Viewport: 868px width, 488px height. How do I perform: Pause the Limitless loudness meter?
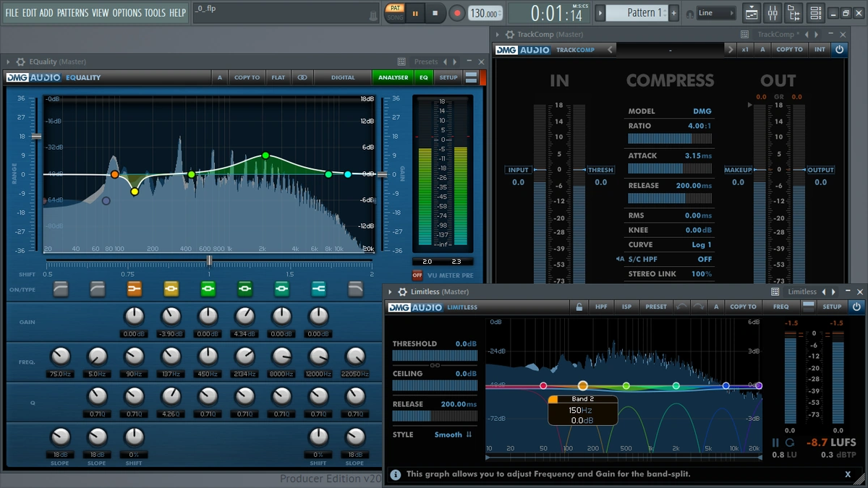(775, 442)
